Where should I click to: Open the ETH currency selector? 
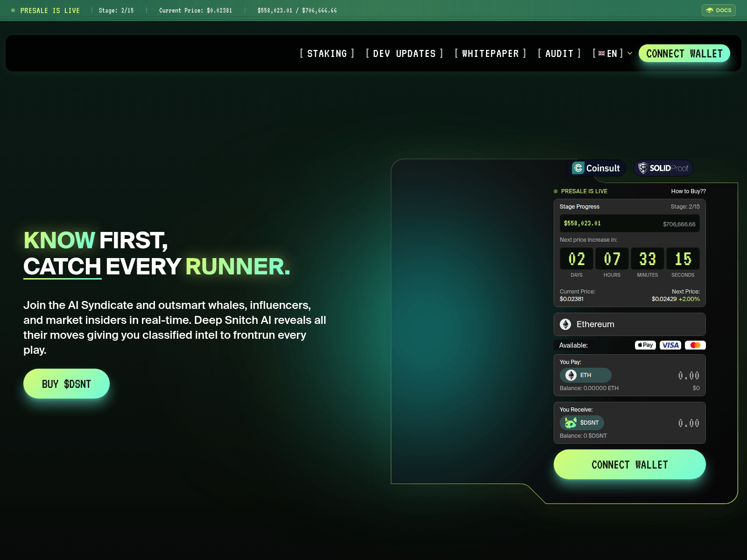click(x=585, y=375)
